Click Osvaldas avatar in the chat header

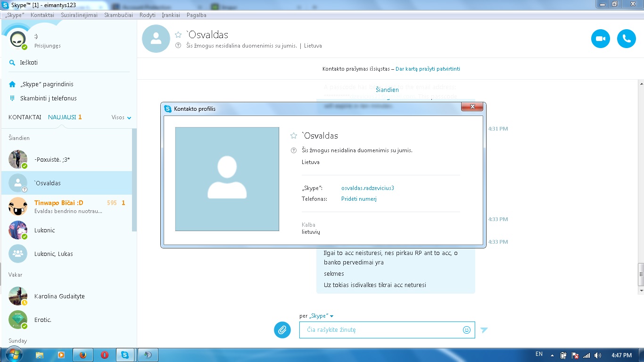point(156,39)
